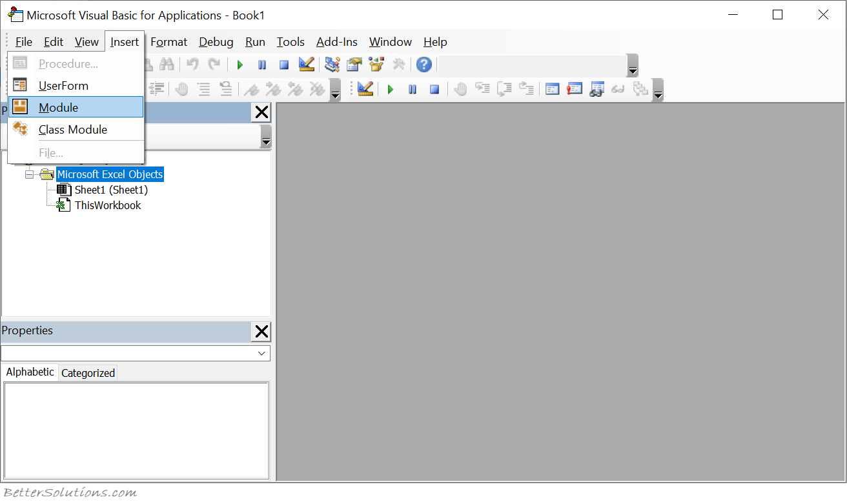Click the Step Out icon

click(526, 88)
